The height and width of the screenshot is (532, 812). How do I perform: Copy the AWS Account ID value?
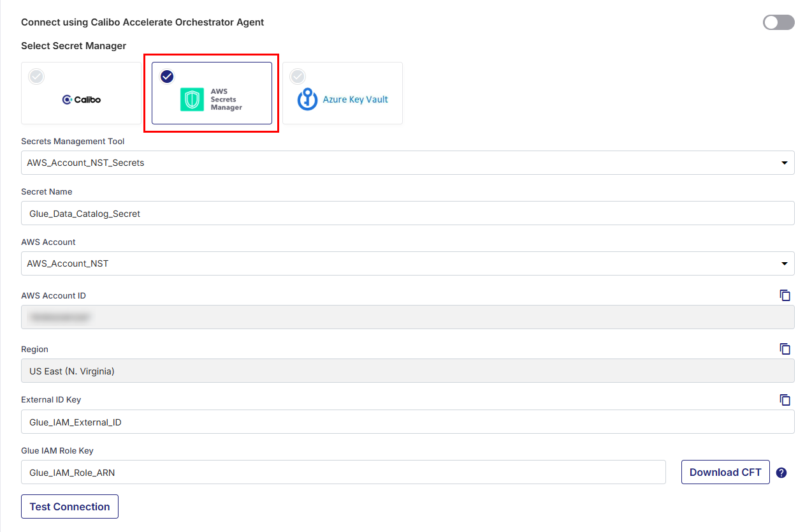(x=785, y=295)
